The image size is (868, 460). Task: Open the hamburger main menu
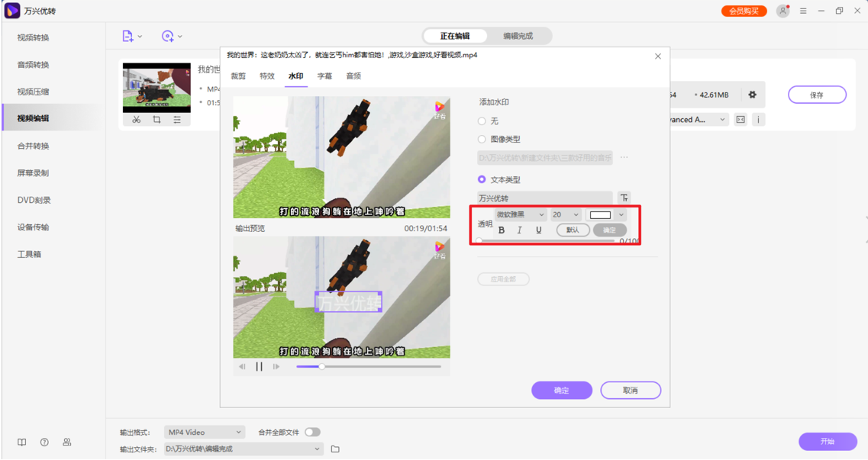click(x=803, y=11)
